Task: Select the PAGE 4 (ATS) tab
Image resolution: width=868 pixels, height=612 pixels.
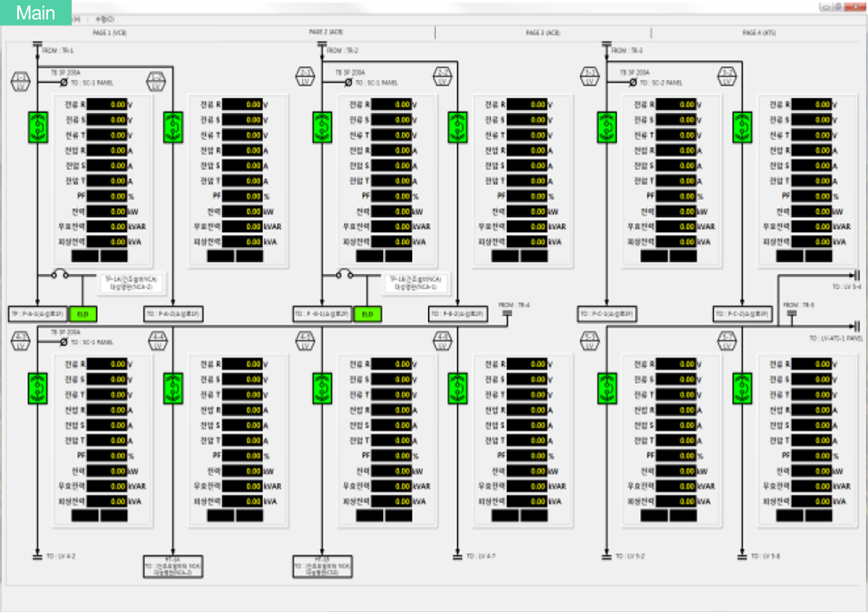Action: pos(759,33)
